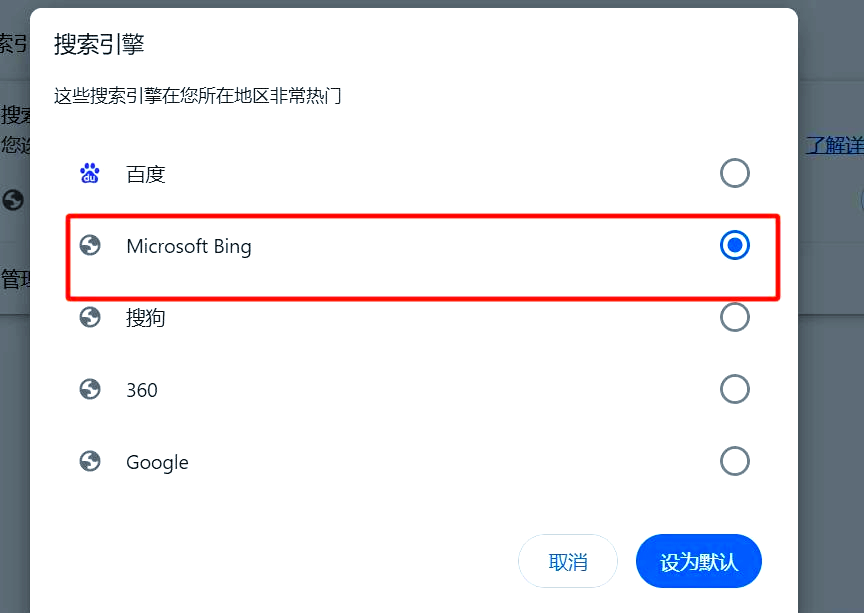This screenshot has height=613, width=864.
Task: Click the 搜狗 engine name
Action: tap(145, 318)
